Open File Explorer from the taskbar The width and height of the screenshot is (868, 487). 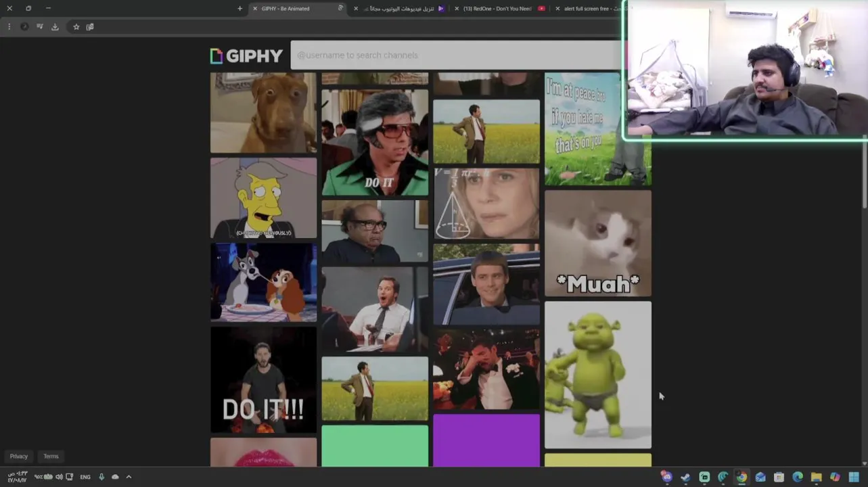point(817,477)
